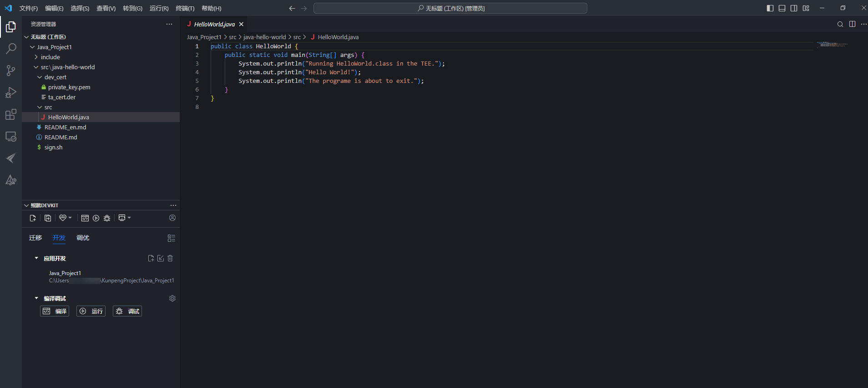Open editor More Actions ellipsis menu
The height and width of the screenshot is (388, 868).
(x=864, y=24)
